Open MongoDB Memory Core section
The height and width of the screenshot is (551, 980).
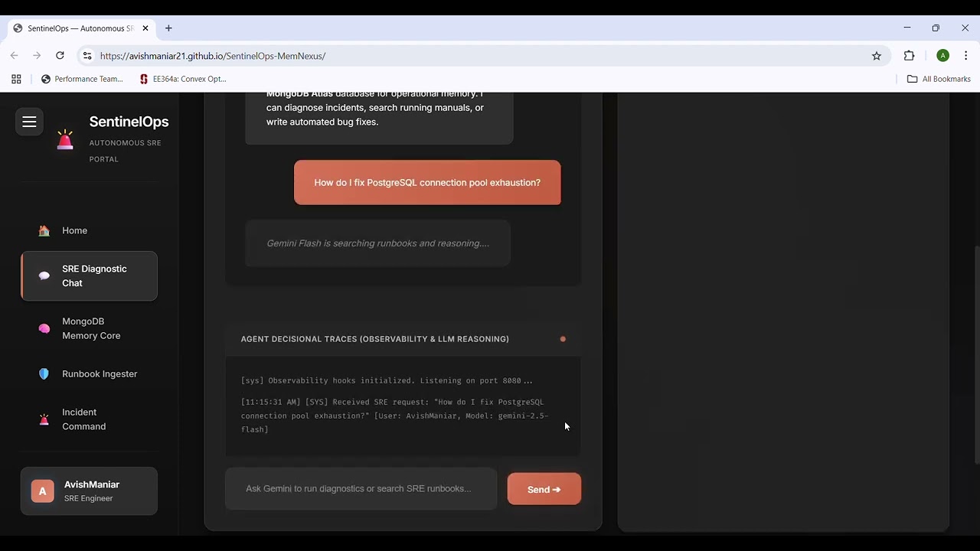[89, 328]
